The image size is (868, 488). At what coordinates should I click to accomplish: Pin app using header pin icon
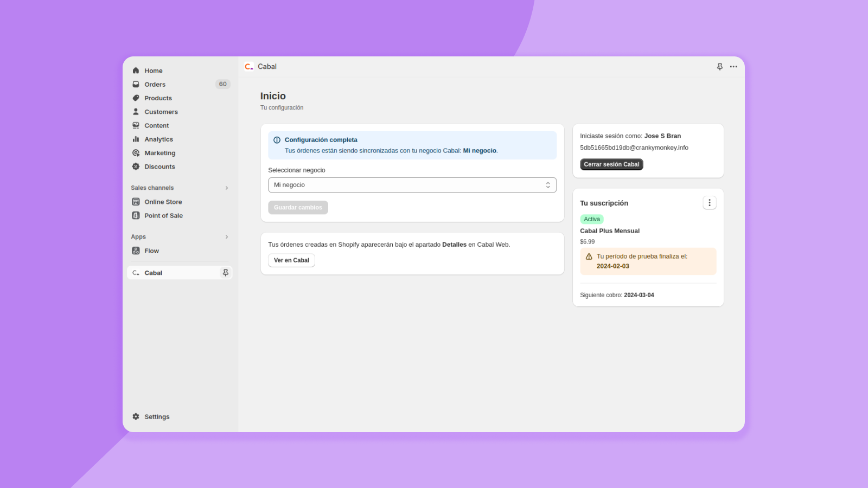pos(720,66)
